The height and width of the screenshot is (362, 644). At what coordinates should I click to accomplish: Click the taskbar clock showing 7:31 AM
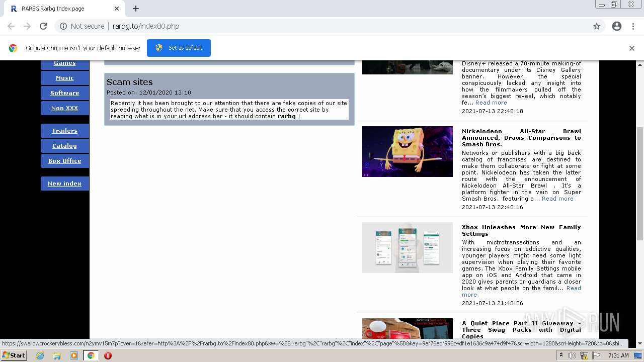coord(618,355)
